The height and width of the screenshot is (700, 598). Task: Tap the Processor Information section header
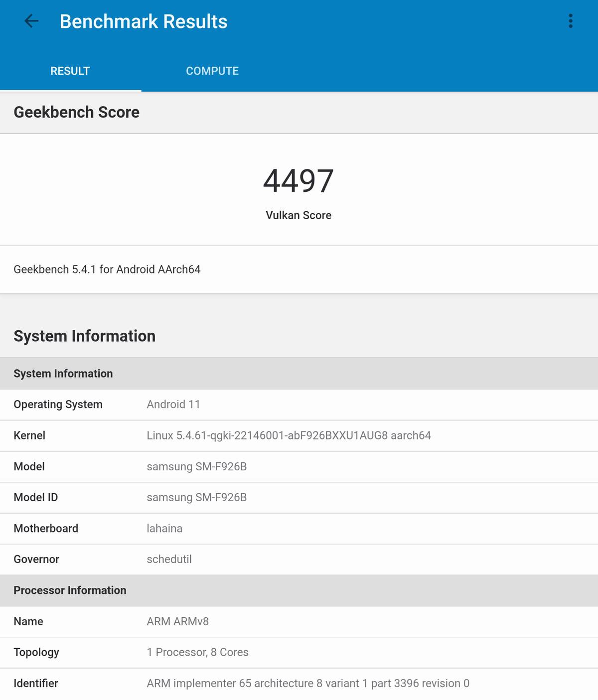pos(299,590)
